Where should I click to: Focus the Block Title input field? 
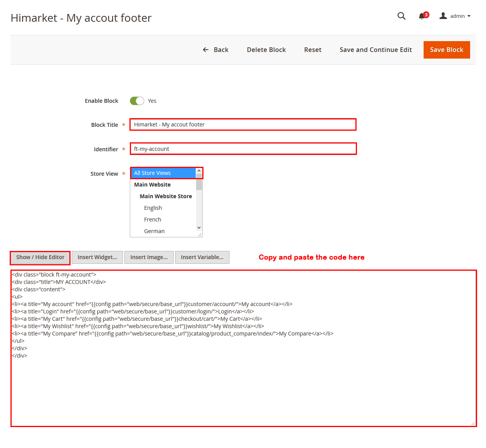pos(243,125)
